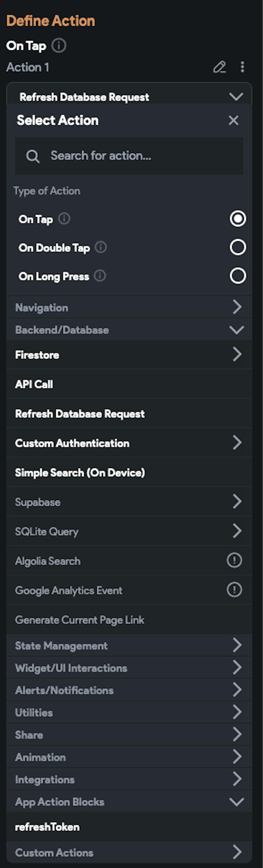Click the info icon beside On Double Tap

[x=101, y=247]
